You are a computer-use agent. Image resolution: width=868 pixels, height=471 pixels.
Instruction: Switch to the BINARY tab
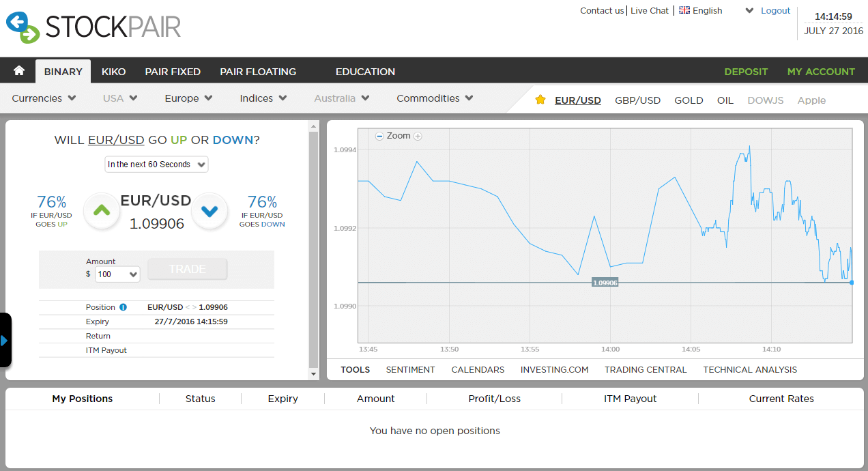click(63, 71)
